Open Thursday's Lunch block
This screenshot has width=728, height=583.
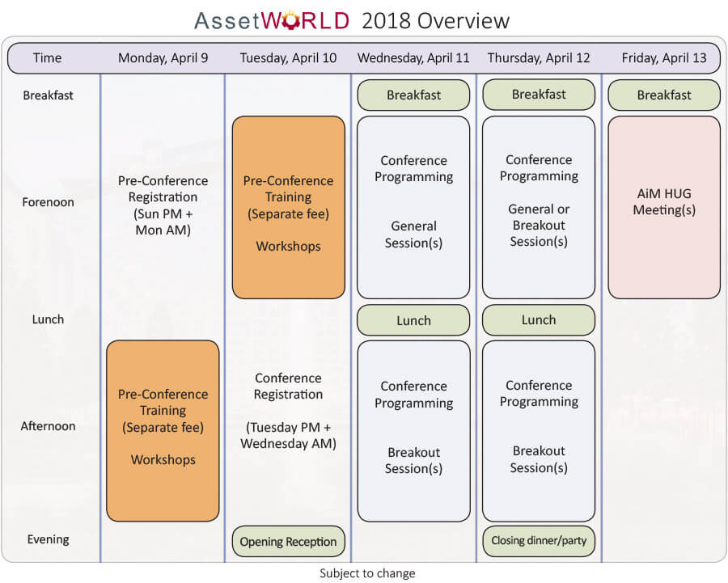[x=539, y=320]
